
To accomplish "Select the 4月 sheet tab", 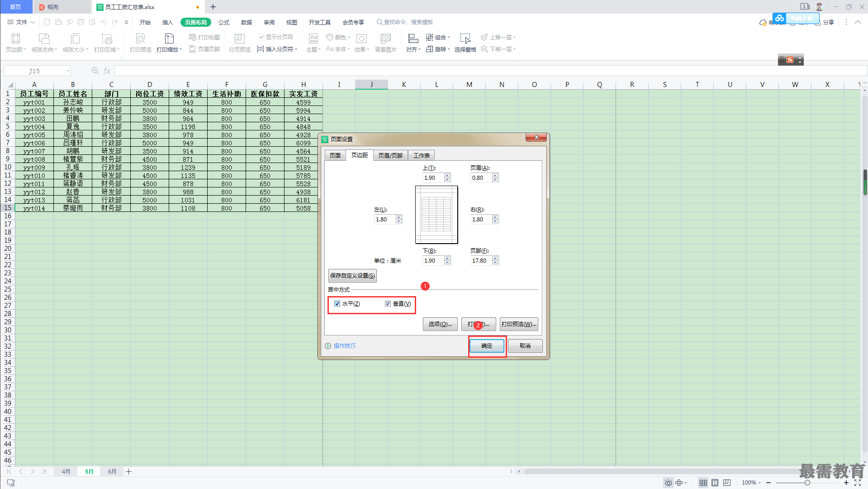I will pyautogui.click(x=66, y=471).
